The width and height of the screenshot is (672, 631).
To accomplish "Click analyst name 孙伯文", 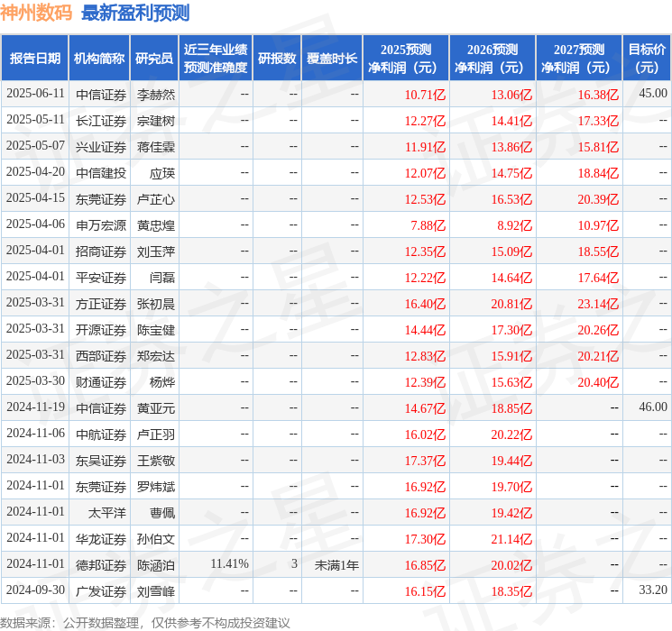I will pyautogui.click(x=156, y=539).
